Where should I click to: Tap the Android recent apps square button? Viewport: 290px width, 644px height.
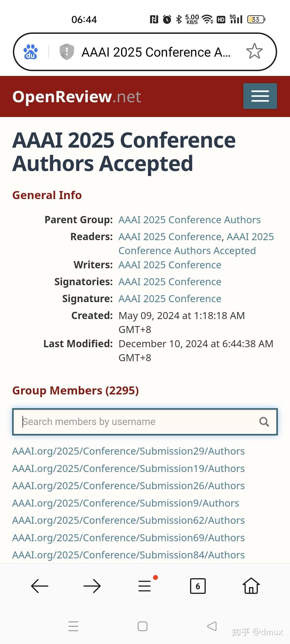point(143,626)
